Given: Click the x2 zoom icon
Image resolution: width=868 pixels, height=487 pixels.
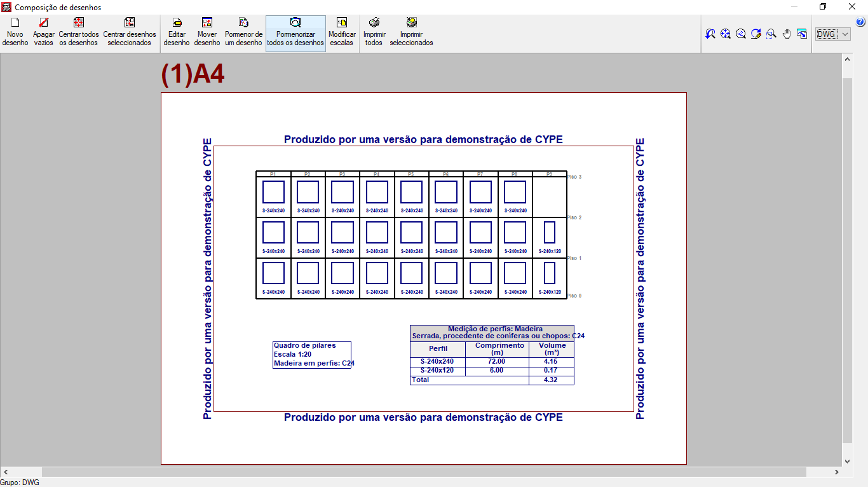Looking at the screenshot, I should click(741, 34).
